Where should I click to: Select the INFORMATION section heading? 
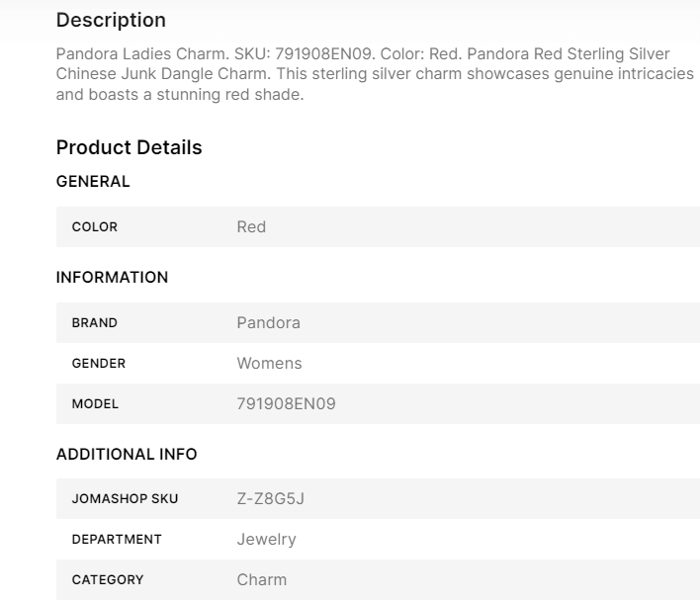(x=112, y=277)
